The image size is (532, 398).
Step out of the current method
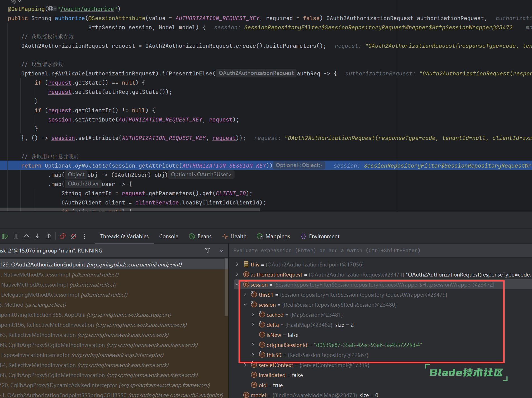click(x=49, y=236)
